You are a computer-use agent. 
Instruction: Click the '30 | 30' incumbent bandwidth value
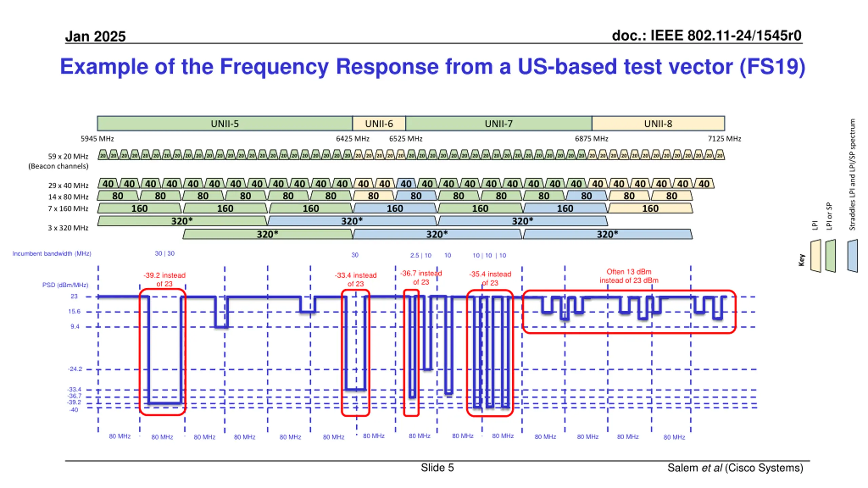165,253
